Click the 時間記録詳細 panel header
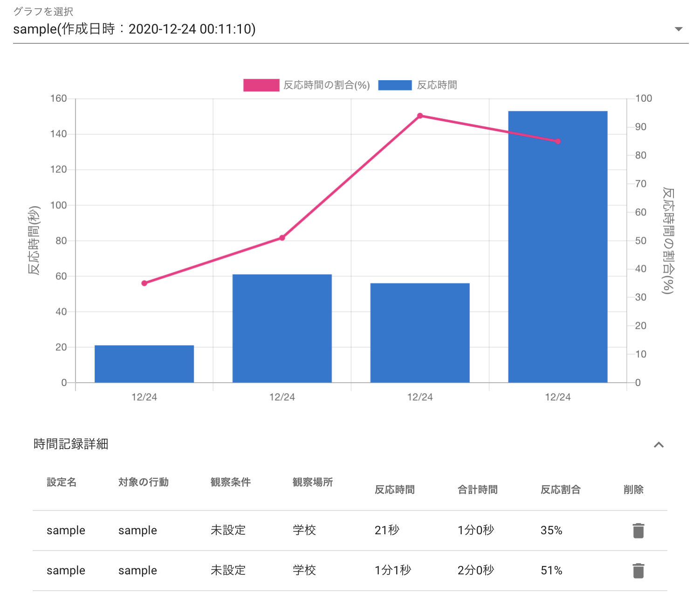Image resolution: width=700 pixels, height=593 pixels. point(350,444)
